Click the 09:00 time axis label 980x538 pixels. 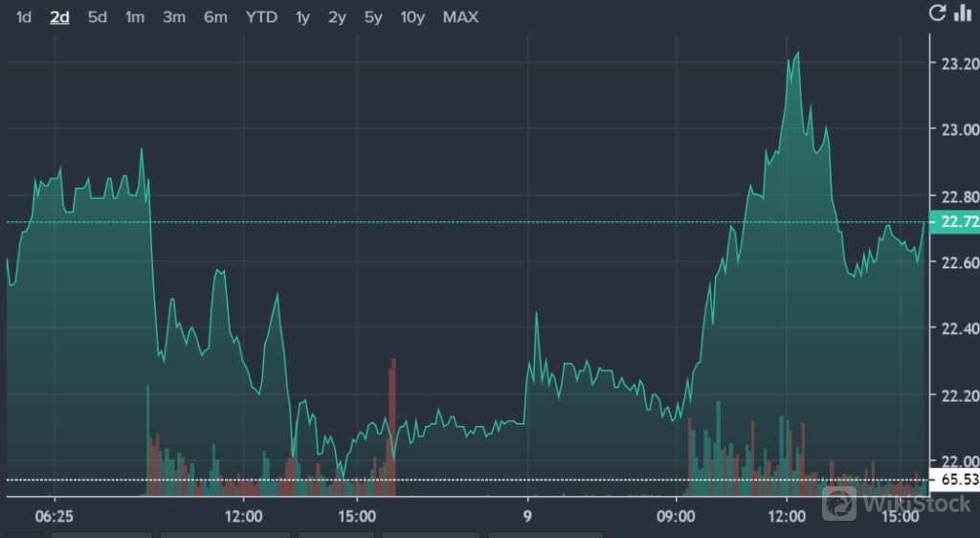tap(677, 516)
